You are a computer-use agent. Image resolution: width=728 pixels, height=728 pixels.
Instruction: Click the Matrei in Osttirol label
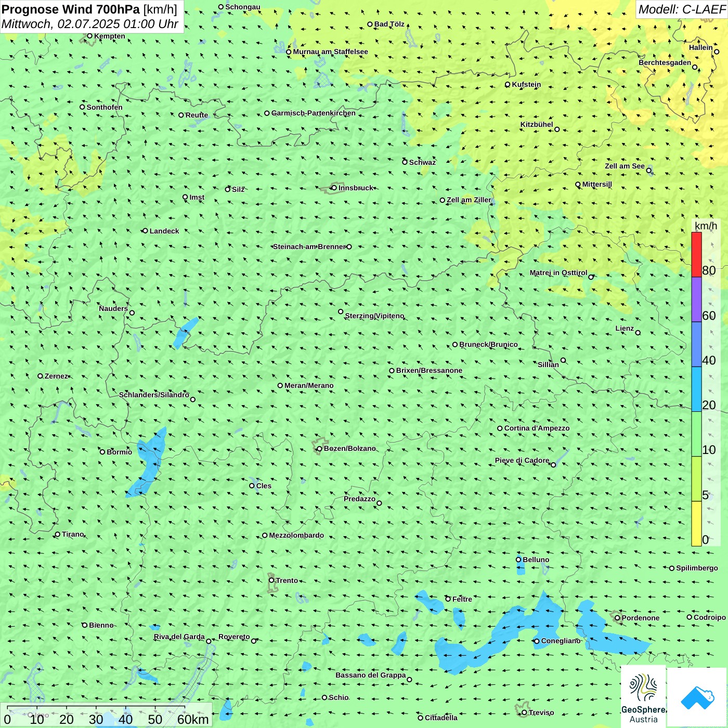(558, 272)
